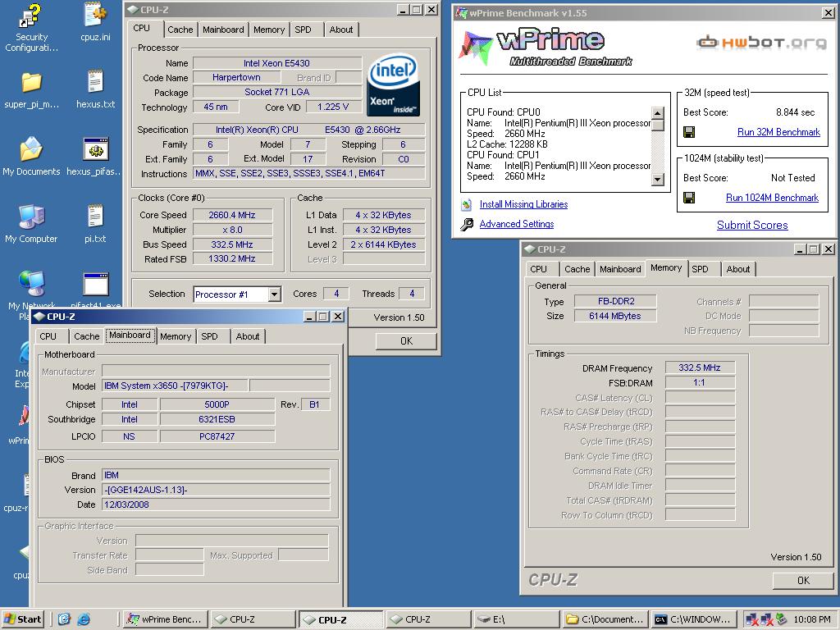The width and height of the screenshot is (840, 630).
Task: Click the Install Missing Libraries link
Action: pyautogui.click(x=523, y=204)
